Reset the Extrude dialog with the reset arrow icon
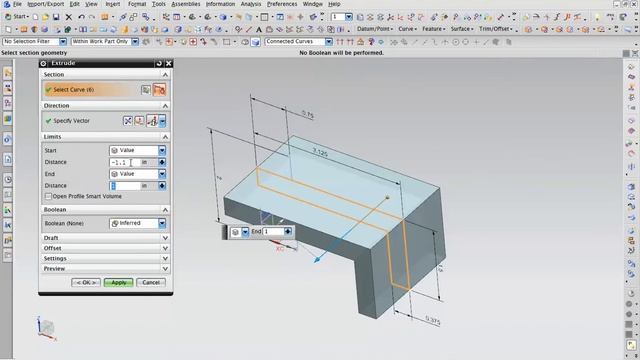 [159, 63]
